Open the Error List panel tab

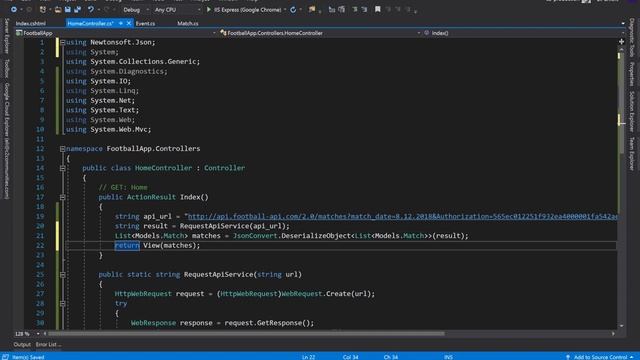(x=48, y=344)
